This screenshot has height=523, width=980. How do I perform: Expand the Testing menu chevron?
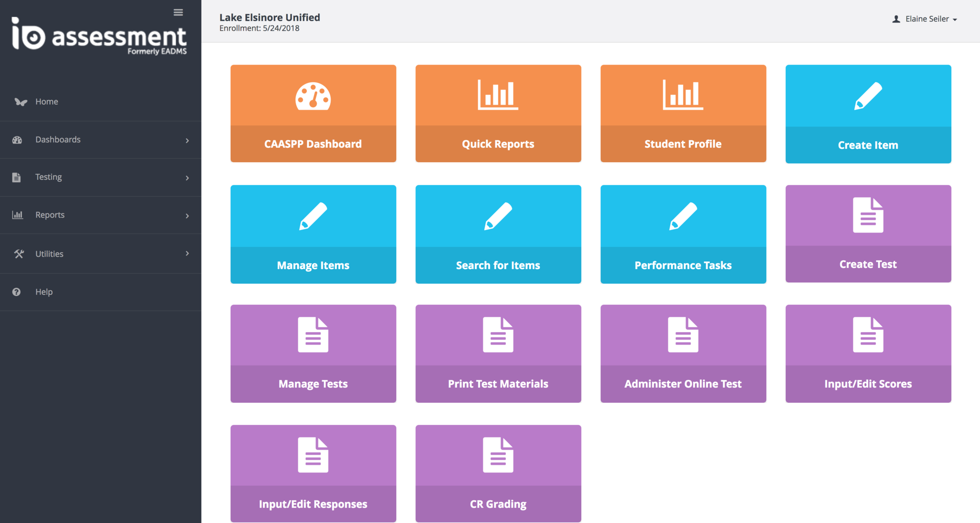[187, 178]
